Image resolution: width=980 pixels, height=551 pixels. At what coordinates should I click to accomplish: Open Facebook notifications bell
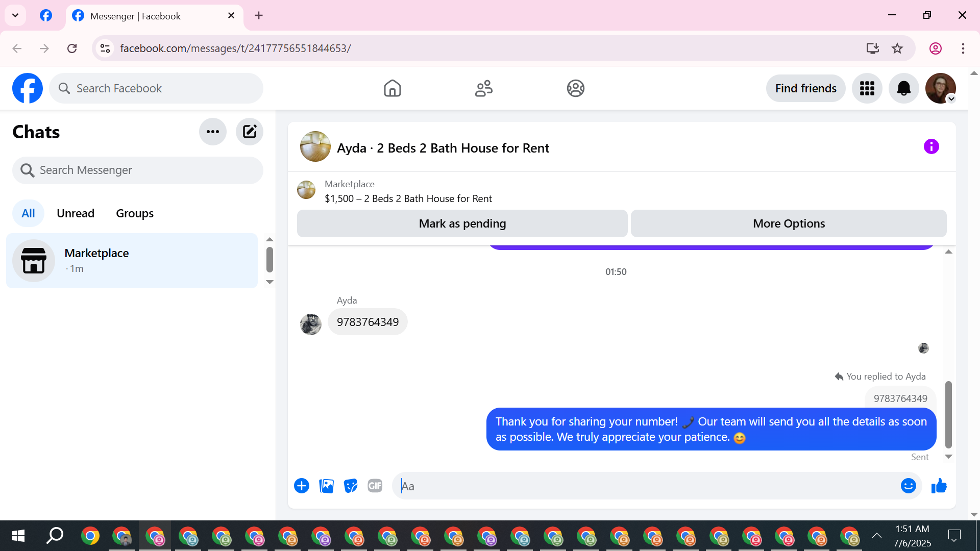click(903, 88)
